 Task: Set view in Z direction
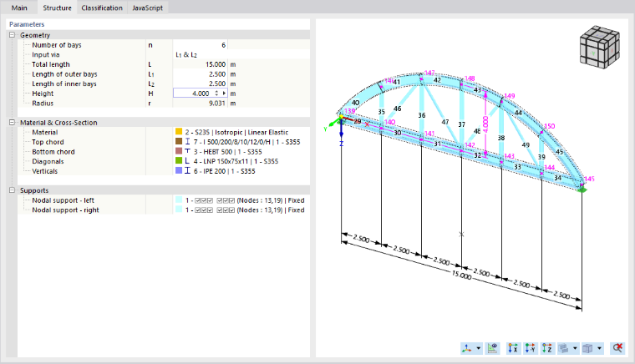click(547, 348)
